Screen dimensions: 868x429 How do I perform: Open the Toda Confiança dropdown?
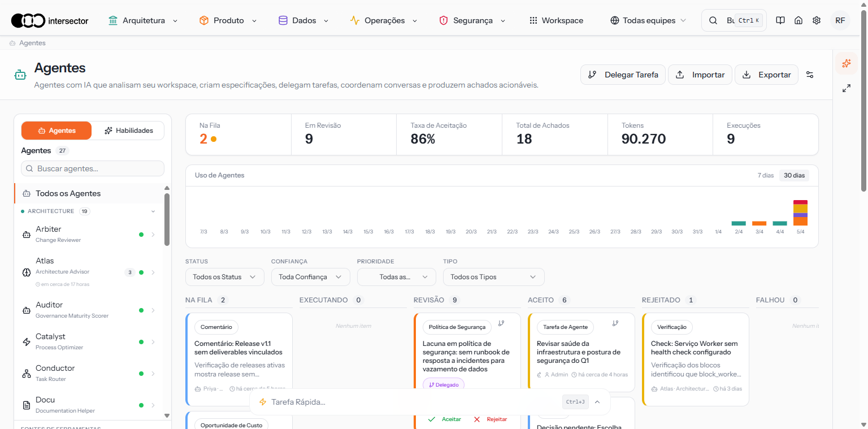[311, 277]
